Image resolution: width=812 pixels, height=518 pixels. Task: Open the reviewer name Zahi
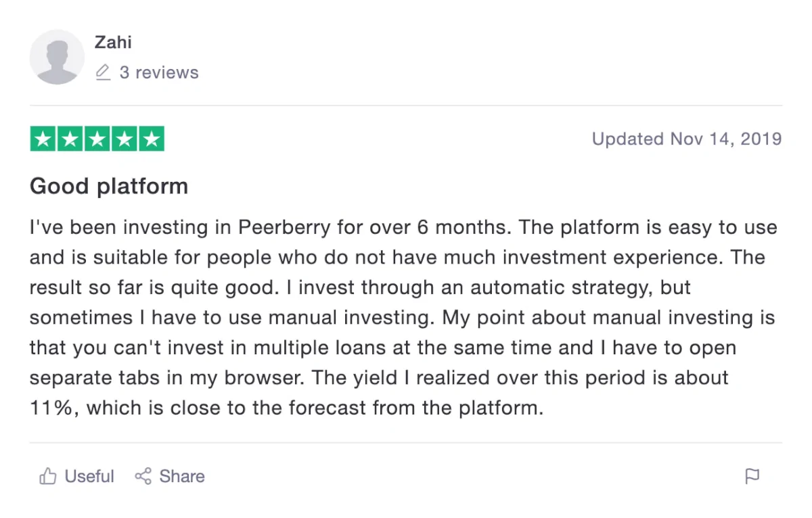[113, 42]
